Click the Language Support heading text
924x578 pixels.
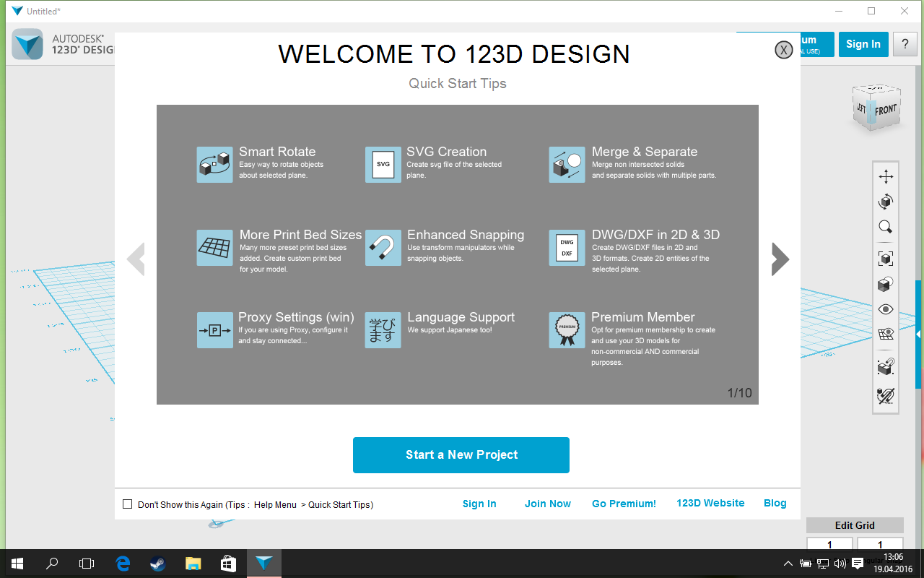pos(461,317)
